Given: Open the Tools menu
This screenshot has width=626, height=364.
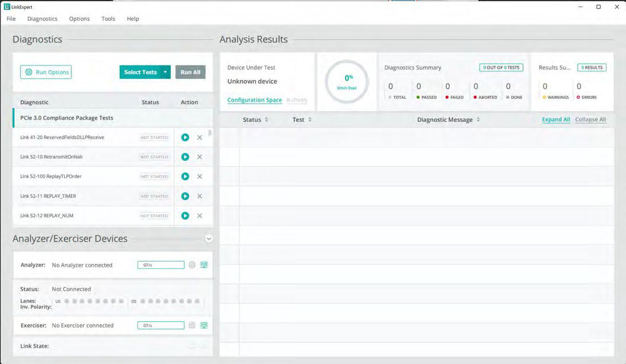Looking at the screenshot, I should (108, 19).
